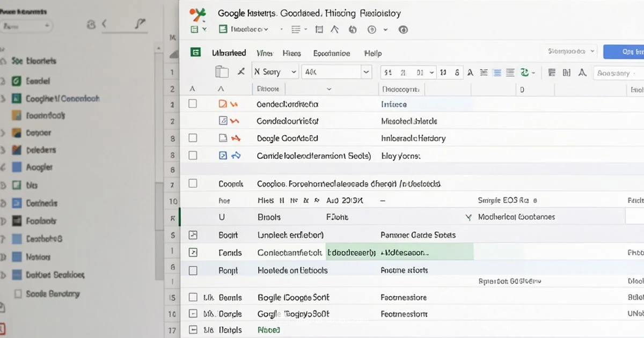
Task: Click the Intiece link in the first row
Action: pyautogui.click(x=393, y=104)
